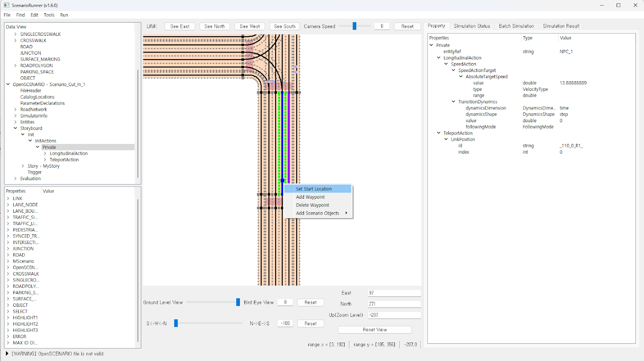The image size is (644, 361).
Task: Select Add Waypoint in context menu
Action: [x=310, y=197]
